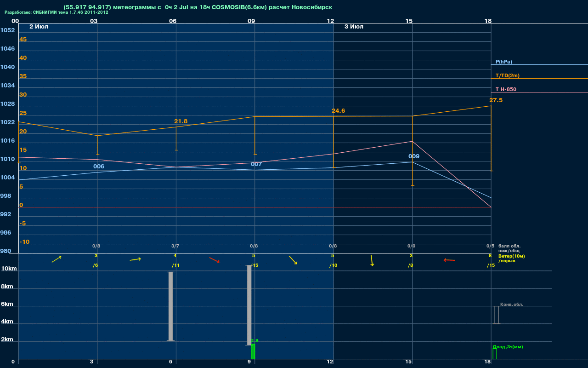Click the downward yellow wind arrow before hour 15
The width and height of the screenshot is (588, 368).
(372, 260)
